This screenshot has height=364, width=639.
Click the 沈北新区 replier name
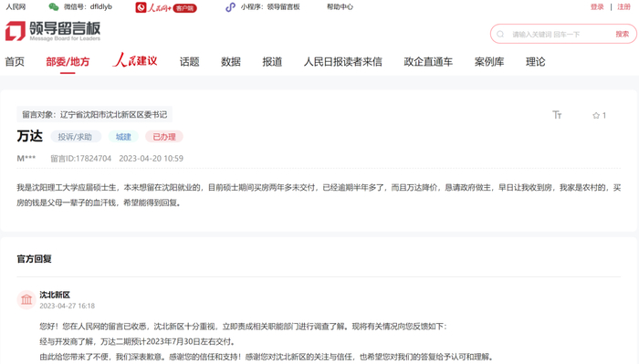pyautogui.click(x=55, y=295)
